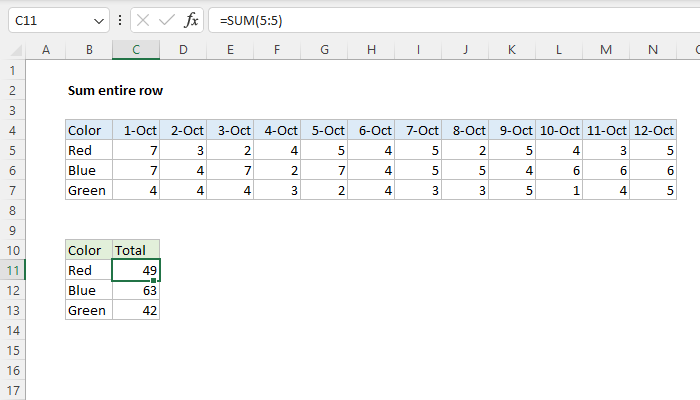Select row 11 header

[x=13, y=270]
